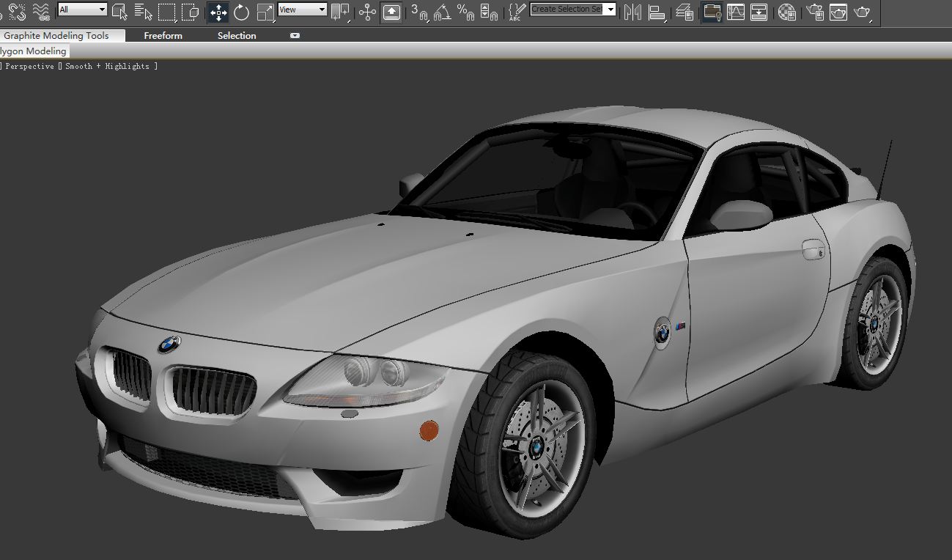Screen dimensions: 952x560
Task: Expand the Polygon Modeling panel
Action: (34, 51)
